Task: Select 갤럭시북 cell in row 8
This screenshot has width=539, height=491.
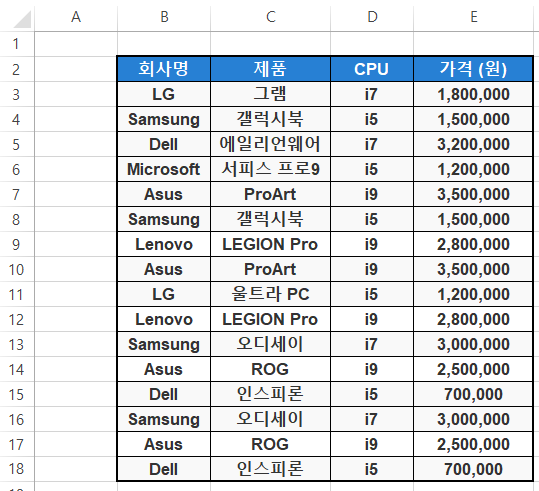Action: click(270, 219)
